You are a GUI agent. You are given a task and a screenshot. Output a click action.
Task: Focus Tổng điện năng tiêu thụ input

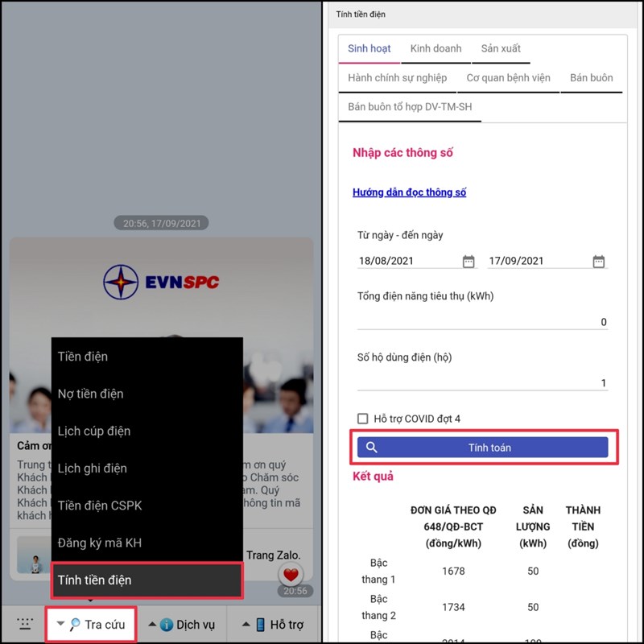482,322
